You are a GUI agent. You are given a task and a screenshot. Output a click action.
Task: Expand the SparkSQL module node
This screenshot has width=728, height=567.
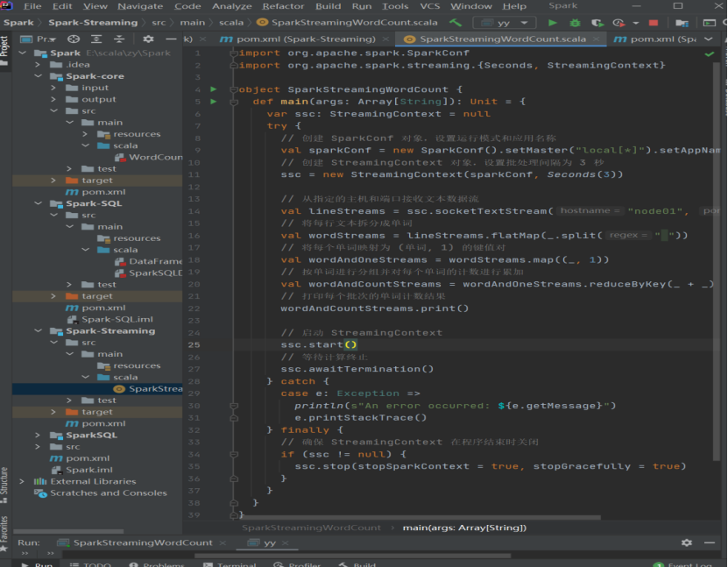pyautogui.click(x=39, y=436)
